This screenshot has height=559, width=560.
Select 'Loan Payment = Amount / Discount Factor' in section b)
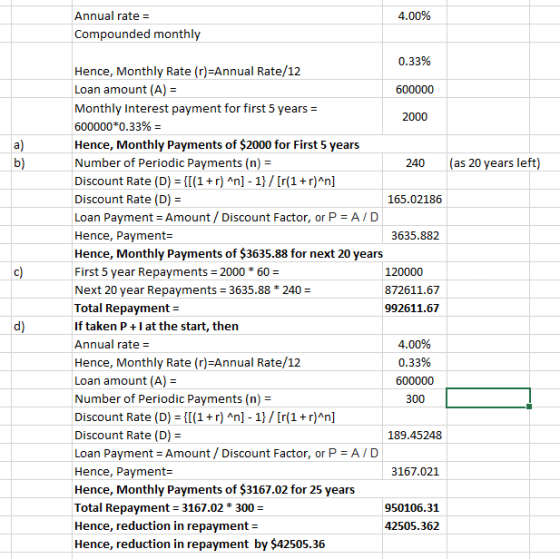(226, 217)
